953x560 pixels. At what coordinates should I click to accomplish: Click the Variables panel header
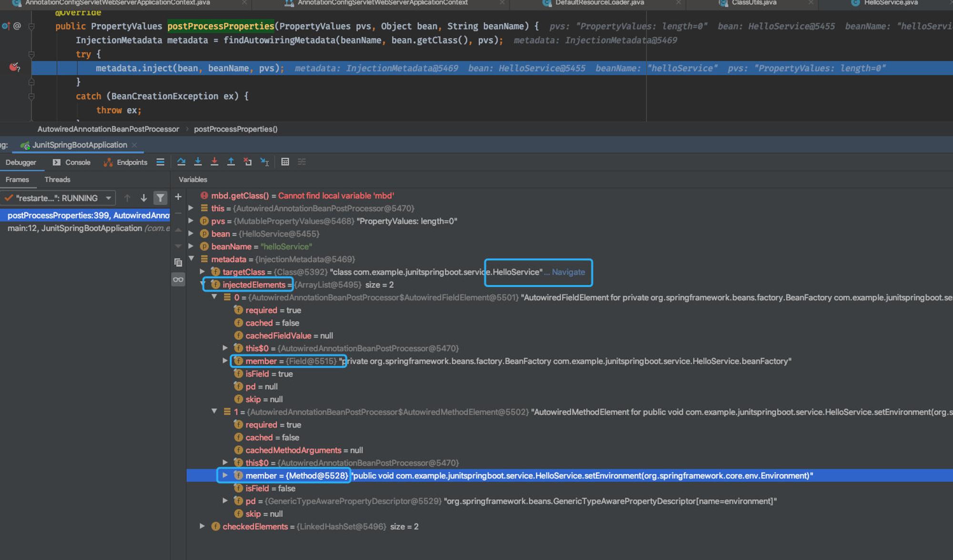click(193, 180)
